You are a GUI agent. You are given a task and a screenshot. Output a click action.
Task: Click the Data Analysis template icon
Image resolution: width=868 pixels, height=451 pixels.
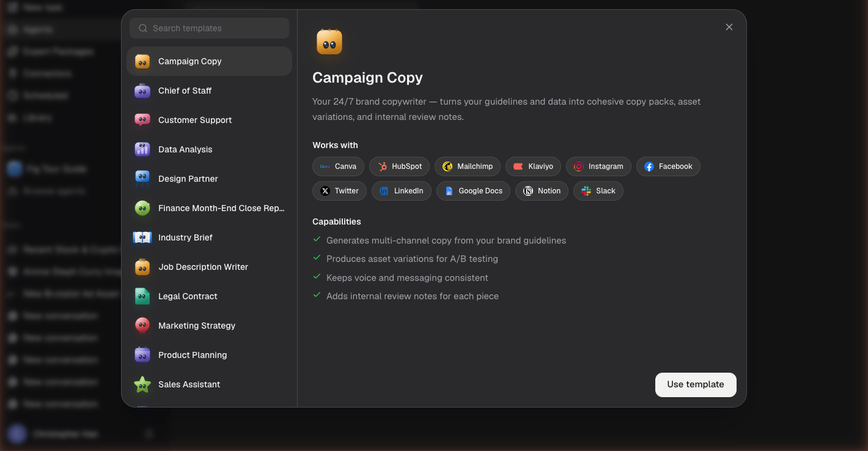(x=142, y=149)
